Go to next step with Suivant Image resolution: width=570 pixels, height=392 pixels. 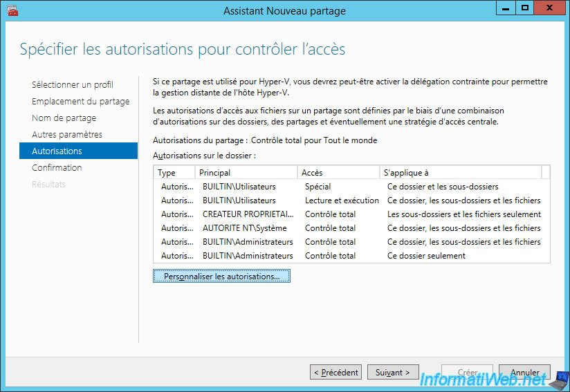point(393,372)
